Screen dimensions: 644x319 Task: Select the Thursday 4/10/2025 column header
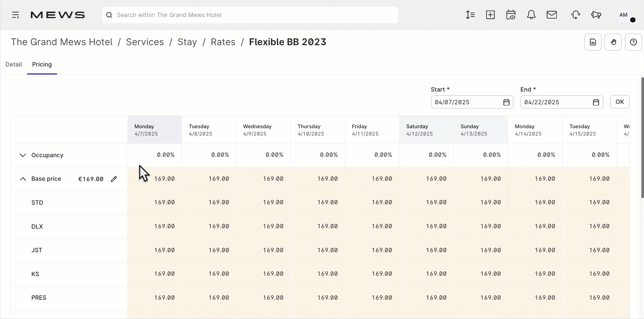point(318,130)
